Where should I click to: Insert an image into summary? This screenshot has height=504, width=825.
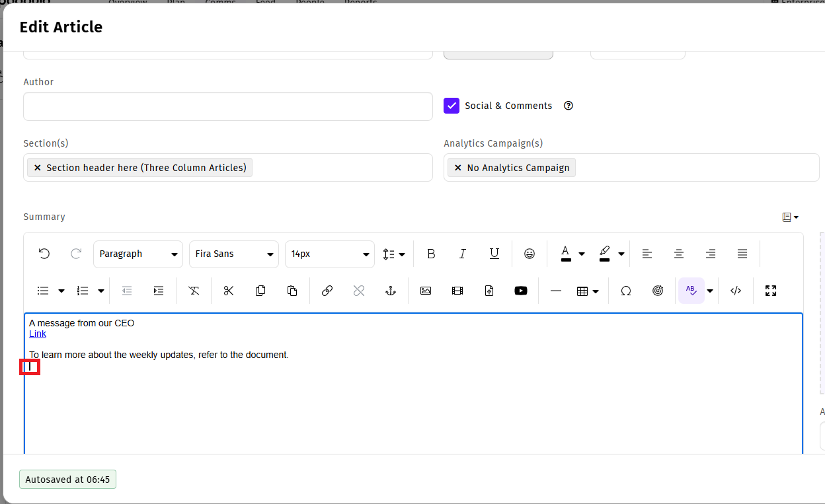click(x=426, y=291)
